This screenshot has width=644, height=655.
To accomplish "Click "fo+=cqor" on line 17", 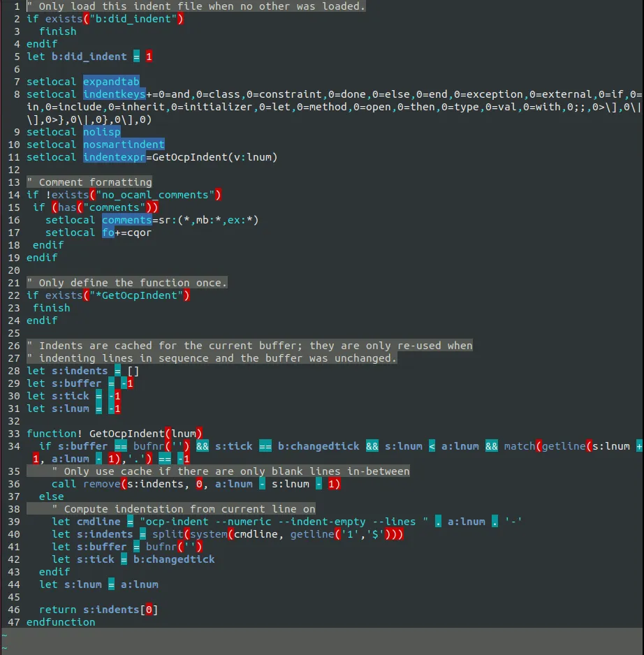I will (x=126, y=233).
